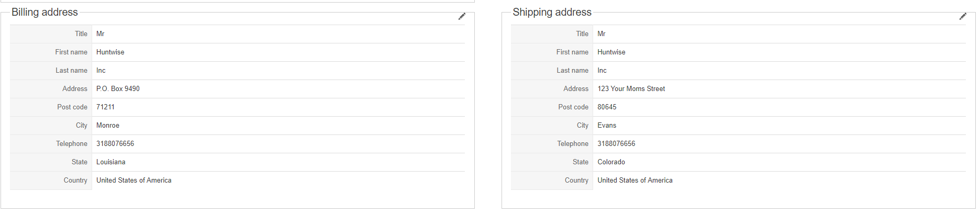Click shipping last name Inc
Viewport: 980px width, 214px height.
coord(602,71)
